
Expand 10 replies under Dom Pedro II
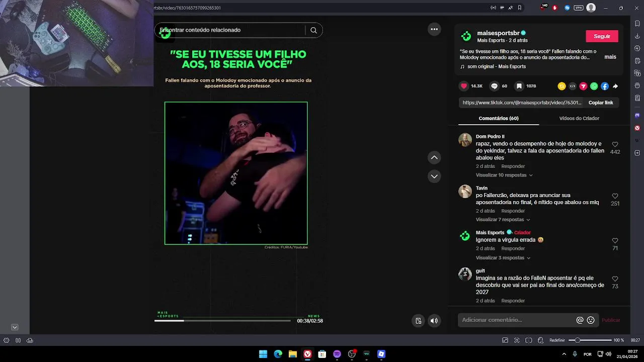pos(504,175)
